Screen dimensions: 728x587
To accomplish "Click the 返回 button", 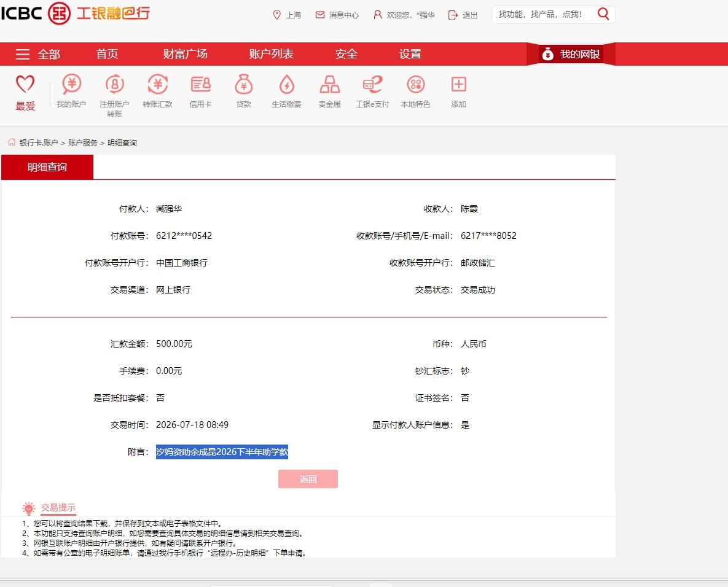I will pos(308,479).
